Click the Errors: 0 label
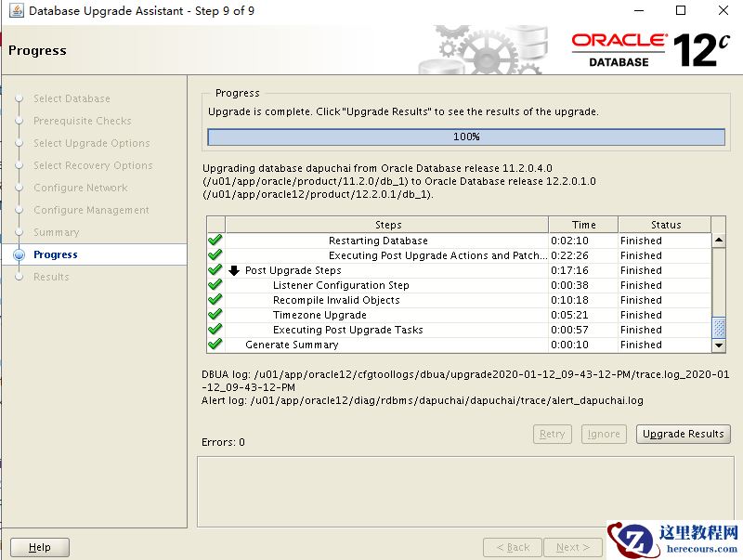This screenshot has height=560, width=743. 223,442
